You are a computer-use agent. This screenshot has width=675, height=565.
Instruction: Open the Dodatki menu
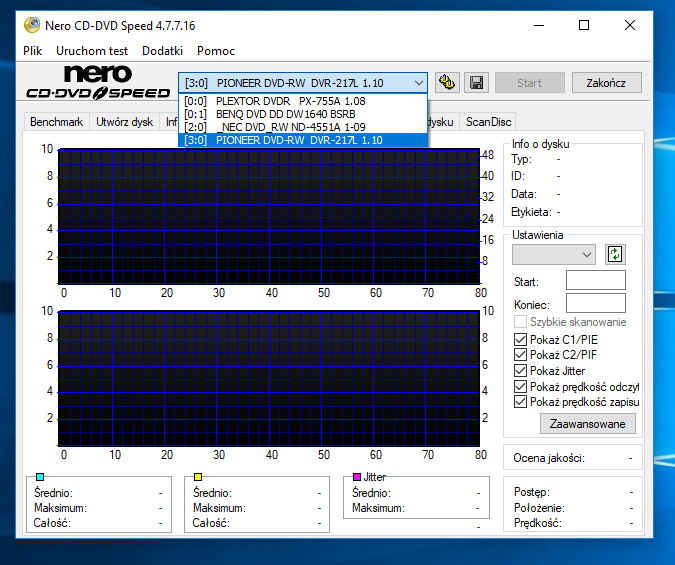coord(162,51)
